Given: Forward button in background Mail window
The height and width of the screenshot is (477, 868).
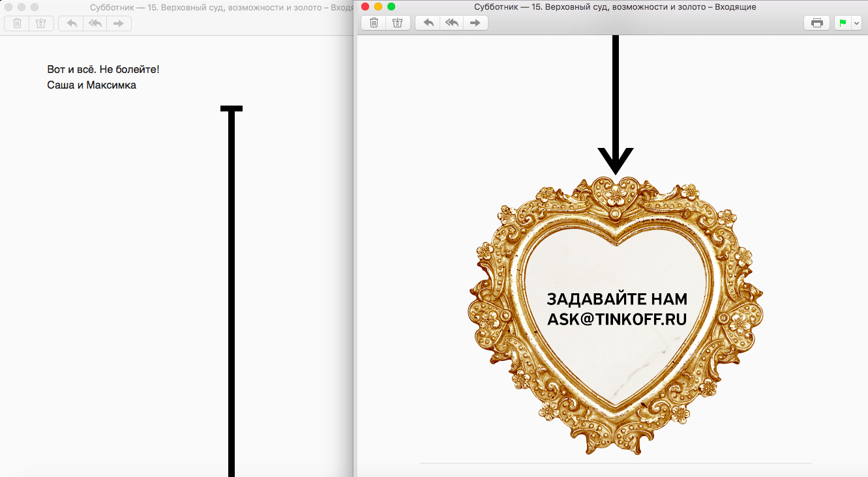Looking at the screenshot, I should click(119, 23).
